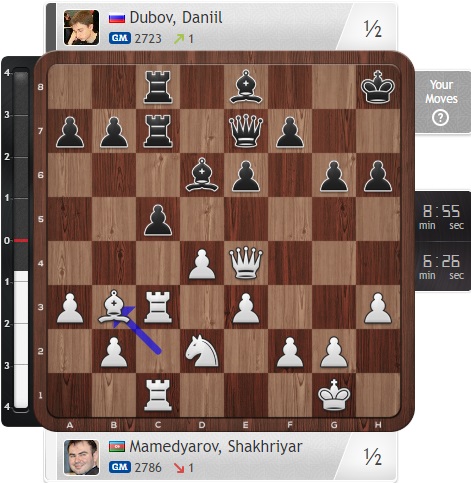Click Mamedyarov's profile photo
The image size is (471, 483).
(82, 457)
